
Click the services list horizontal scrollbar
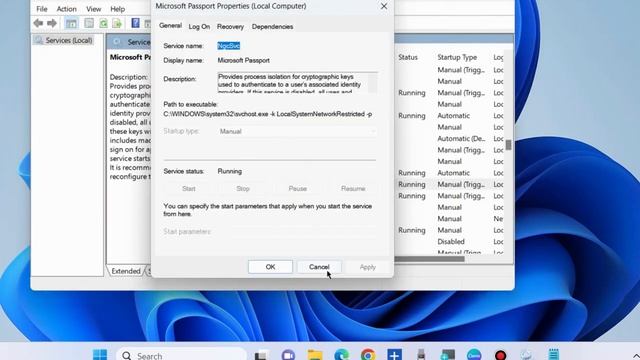[429, 259]
